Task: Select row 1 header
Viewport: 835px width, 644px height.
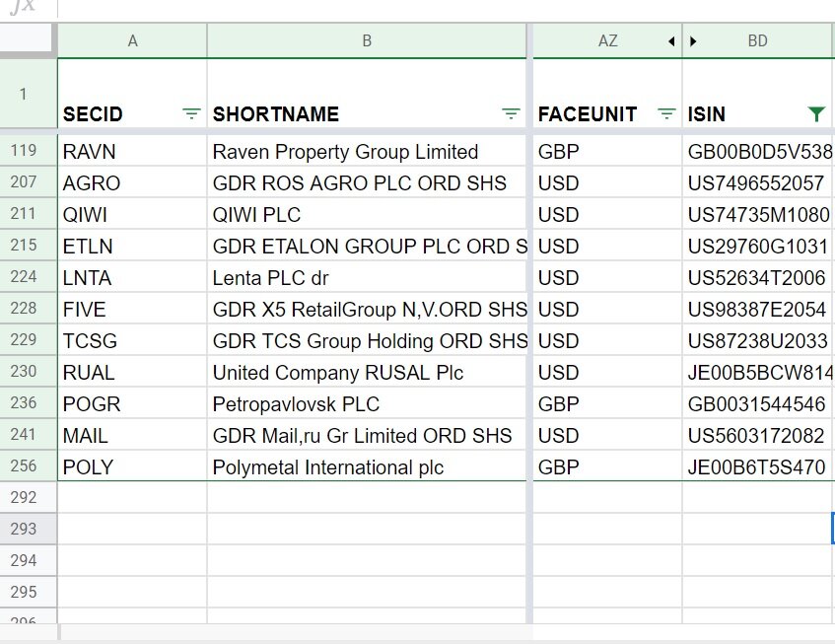Action: tap(29, 94)
